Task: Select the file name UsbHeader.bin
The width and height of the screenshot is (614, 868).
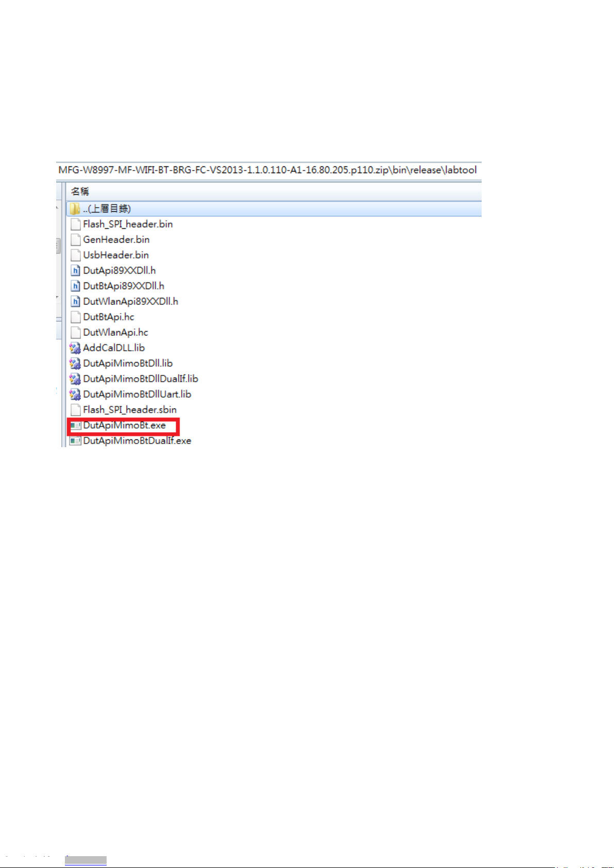Action: click(x=116, y=255)
